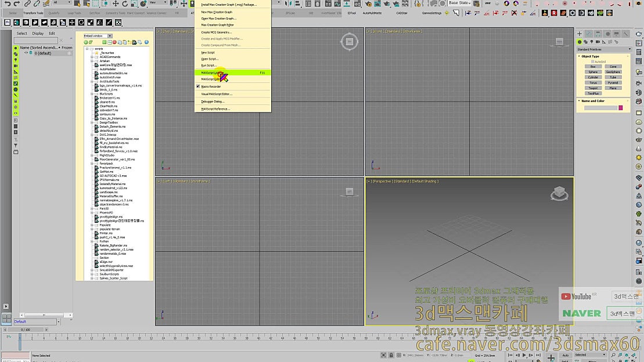Image resolution: width=644 pixels, height=362 pixels.
Task: Choose Run Script from the menu
Action: pyautogui.click(x=207, y=64)
